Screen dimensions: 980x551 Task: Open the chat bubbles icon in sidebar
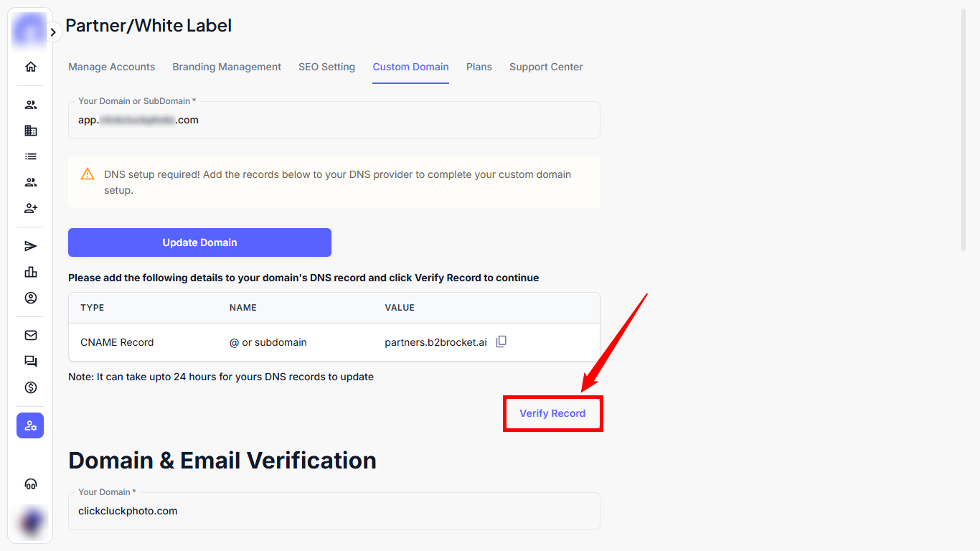pos(30,362)
